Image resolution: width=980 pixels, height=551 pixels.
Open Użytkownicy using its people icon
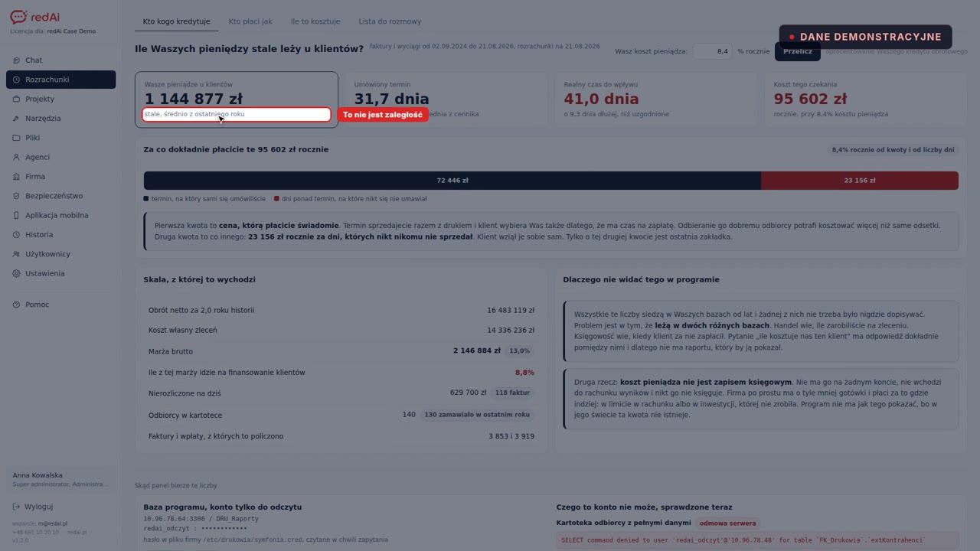click(x=17, y=254)
